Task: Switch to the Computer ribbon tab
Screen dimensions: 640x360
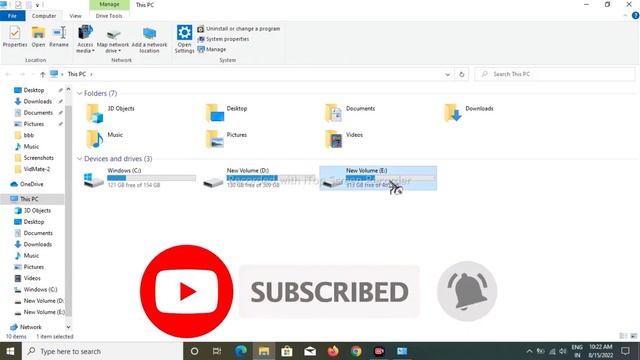Action: (44, 16)
